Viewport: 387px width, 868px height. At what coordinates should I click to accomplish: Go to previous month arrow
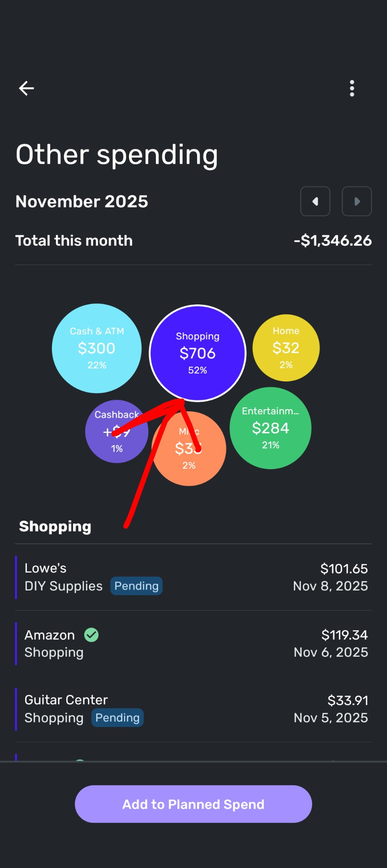315,201
